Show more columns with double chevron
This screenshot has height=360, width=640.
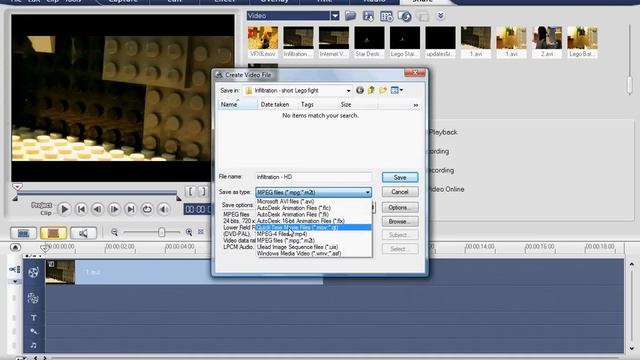416,105
